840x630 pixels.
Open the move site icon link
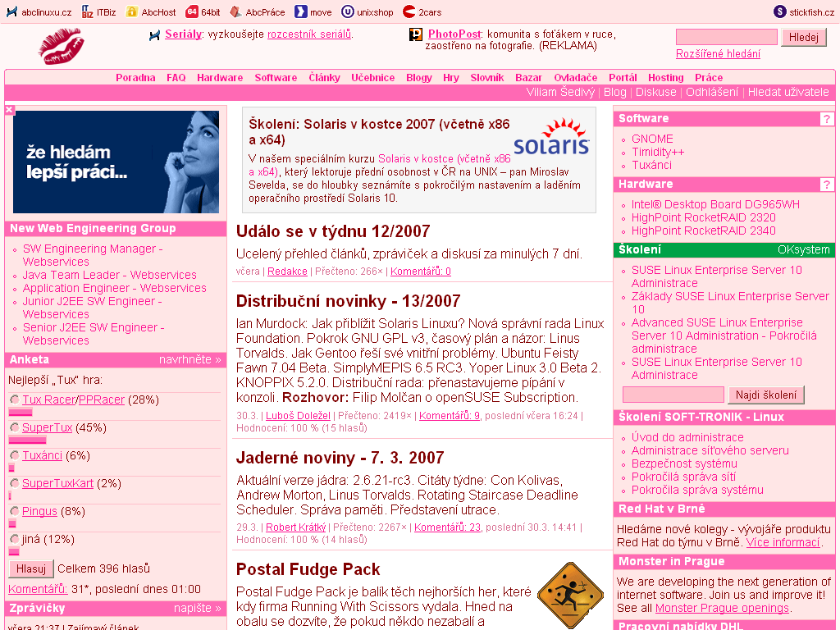[301, 11]
